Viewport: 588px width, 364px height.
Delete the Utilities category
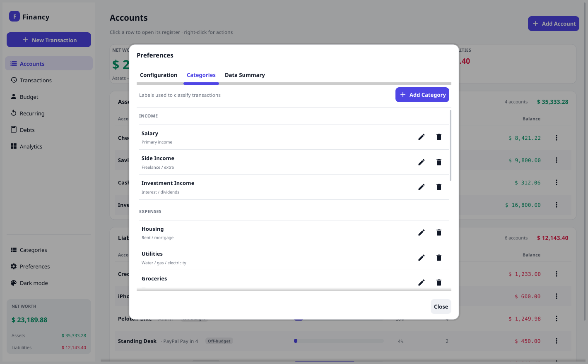[439, 258]
